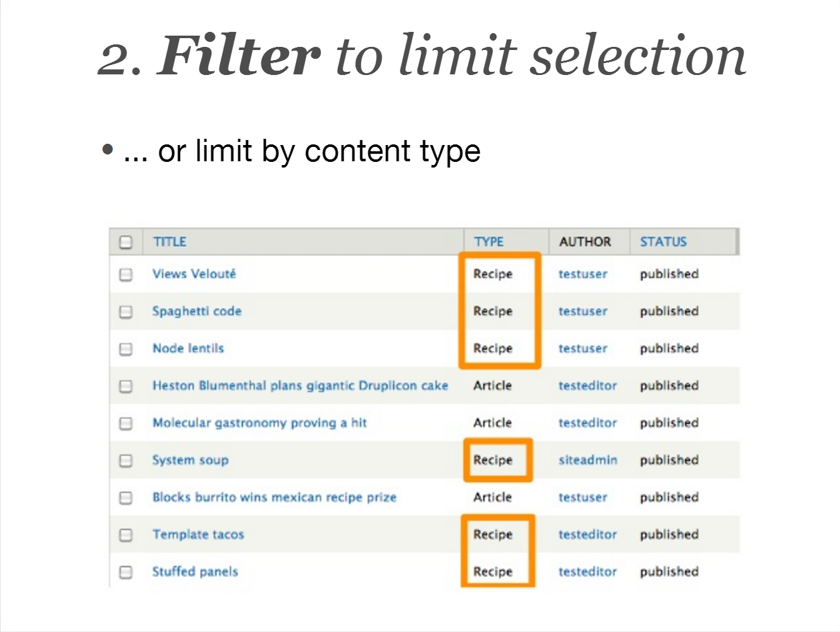
Task: Check the Heston Blumenthal article row checkbox
Action: pyautogui.click(x=126, y=386)
